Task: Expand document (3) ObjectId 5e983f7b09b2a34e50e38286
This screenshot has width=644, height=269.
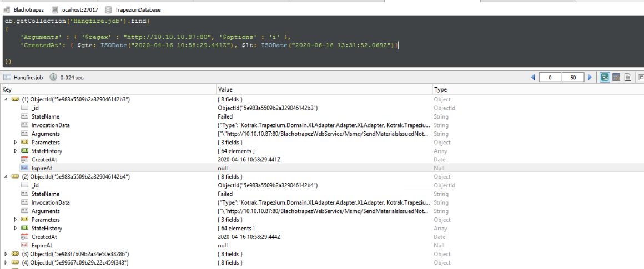Action: coord(6,254)
